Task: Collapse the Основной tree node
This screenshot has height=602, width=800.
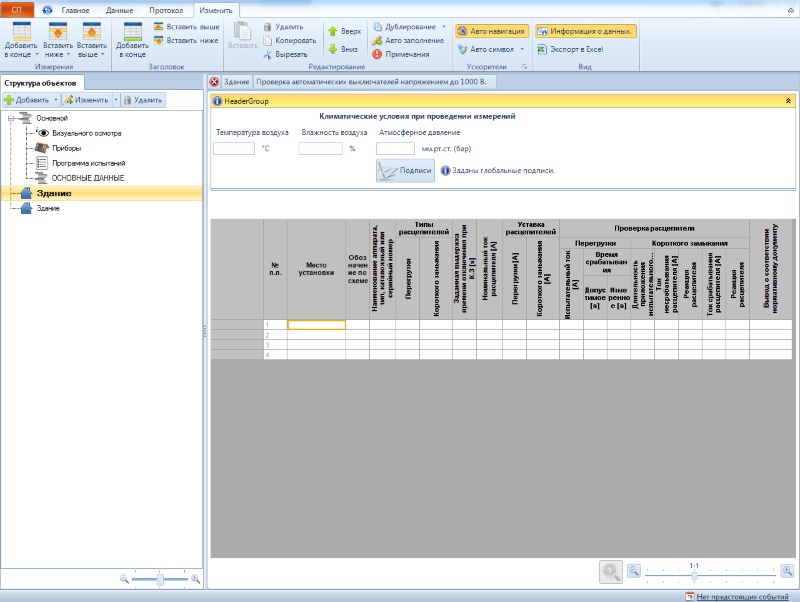Action: coord(11,118)
